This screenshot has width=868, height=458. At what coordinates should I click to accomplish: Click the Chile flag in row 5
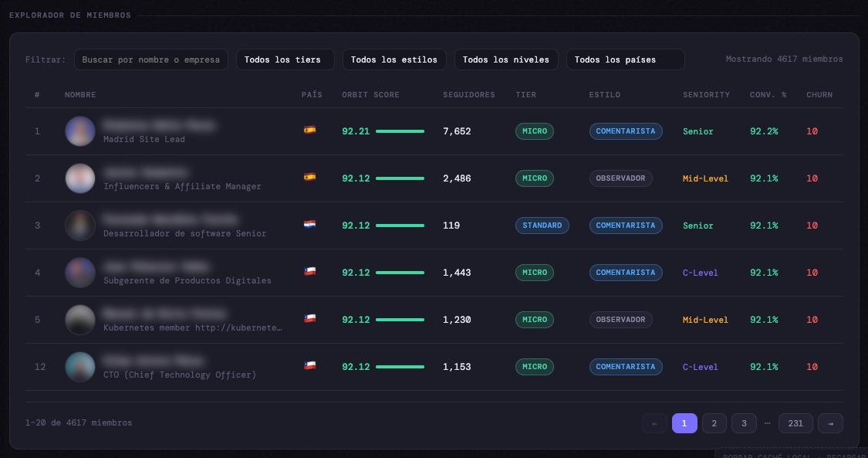pos(309,320)
